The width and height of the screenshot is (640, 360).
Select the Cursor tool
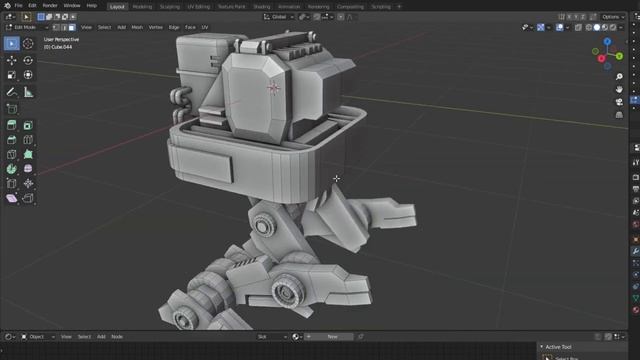[28, 44]
